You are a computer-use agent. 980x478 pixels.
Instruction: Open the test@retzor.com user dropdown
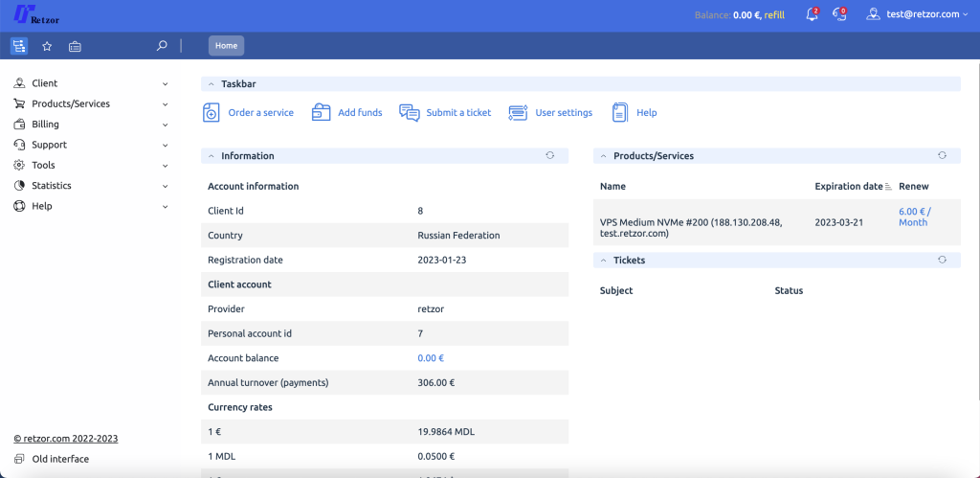pos(916,14)
